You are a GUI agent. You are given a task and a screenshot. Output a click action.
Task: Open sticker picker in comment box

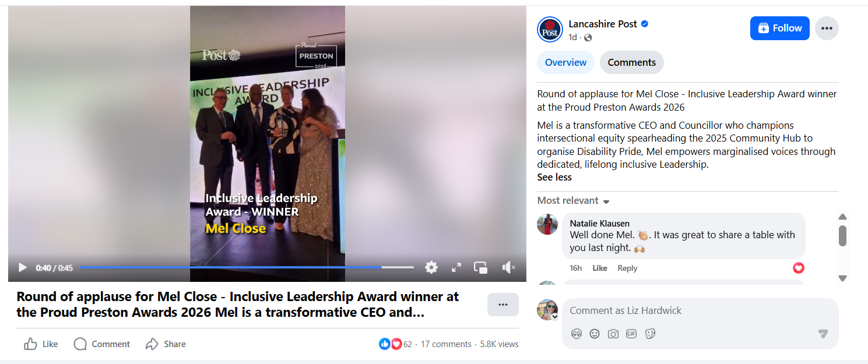tap(651, 334)
